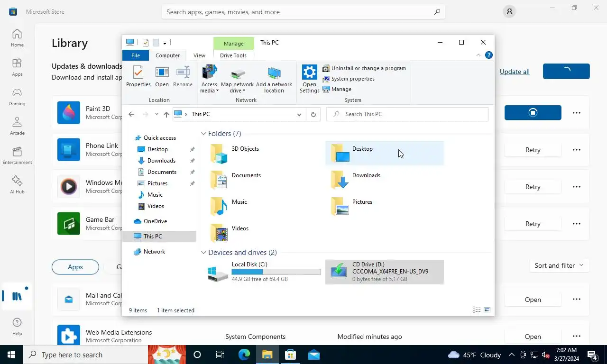
Task: Select Network in navigation pane
Action: pos(154,252)
